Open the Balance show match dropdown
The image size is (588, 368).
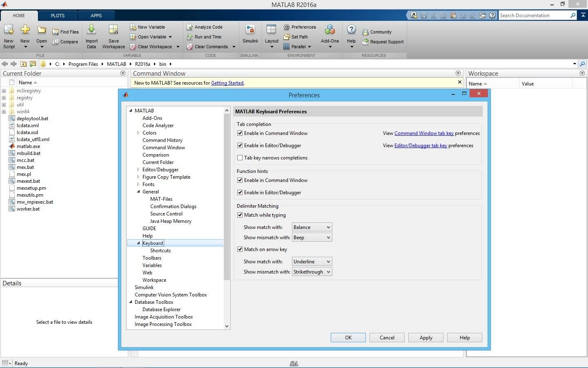312,227
